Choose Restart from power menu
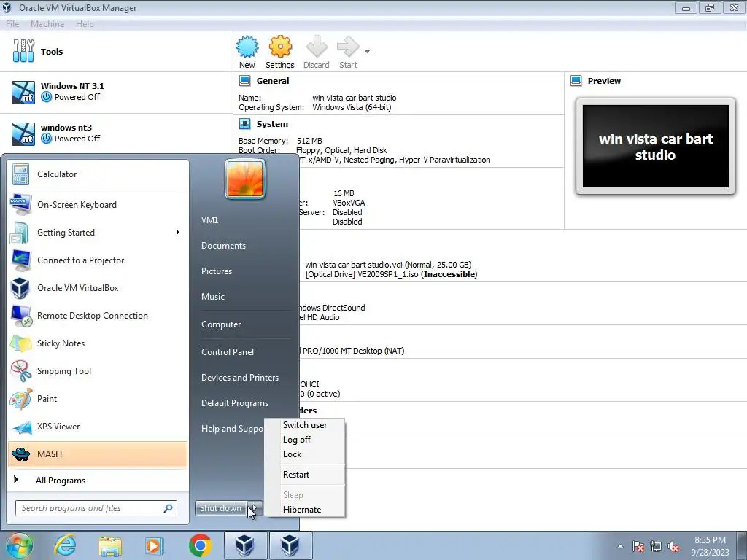The height and width of the screenshot is (560, 747). pyautogui.click(x=305, y=474)
